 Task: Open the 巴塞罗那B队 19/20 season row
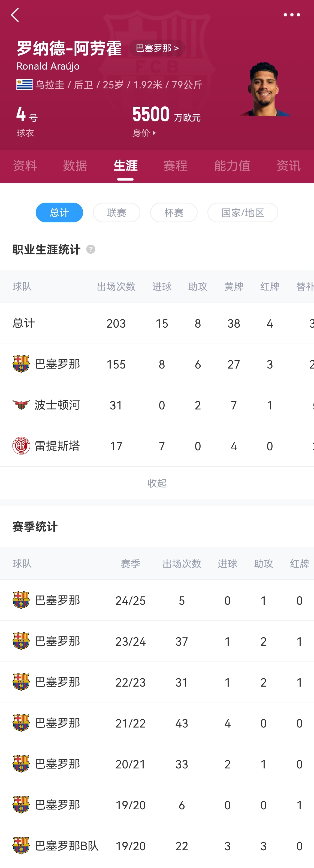(157, 846)
